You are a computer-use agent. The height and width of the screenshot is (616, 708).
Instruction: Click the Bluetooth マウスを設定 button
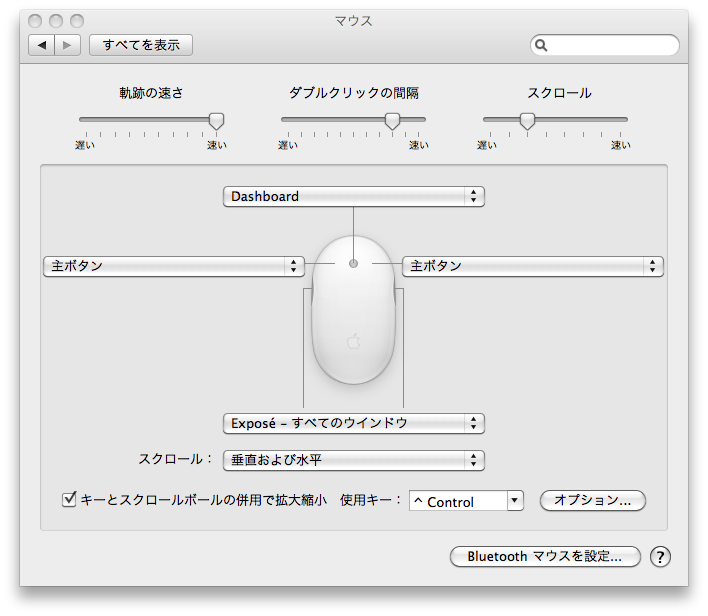click(x=545, y=557)
